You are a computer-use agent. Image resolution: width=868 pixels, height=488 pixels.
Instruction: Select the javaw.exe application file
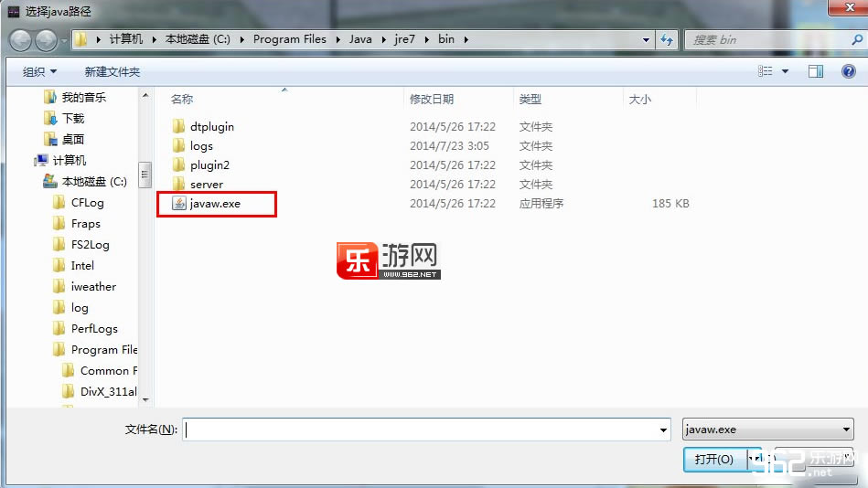(215, 204)
